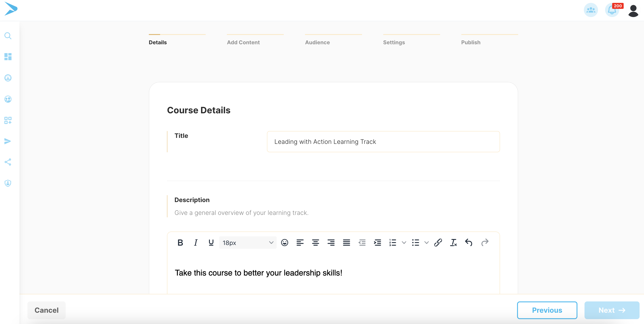Insert a numbered list
This screenshot has width=644, height=324.
click(393, 243)
